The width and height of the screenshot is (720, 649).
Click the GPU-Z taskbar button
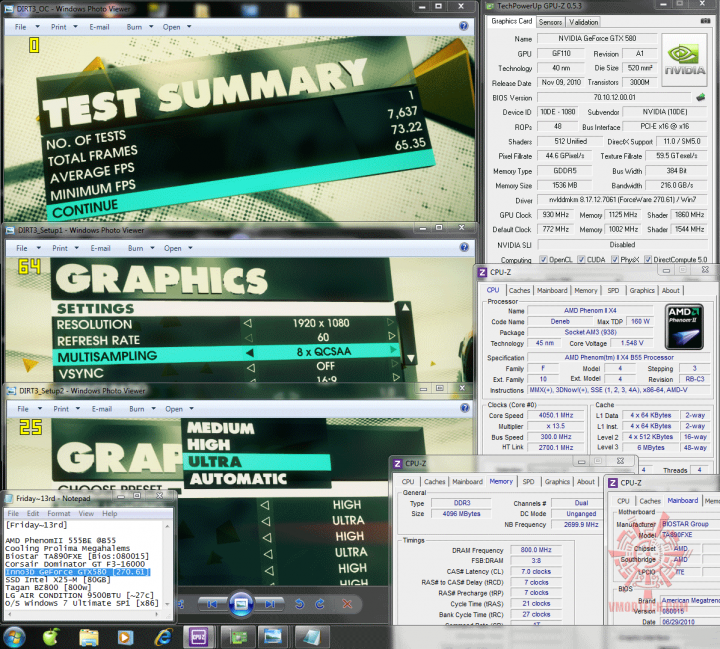(x=238, y=637)
